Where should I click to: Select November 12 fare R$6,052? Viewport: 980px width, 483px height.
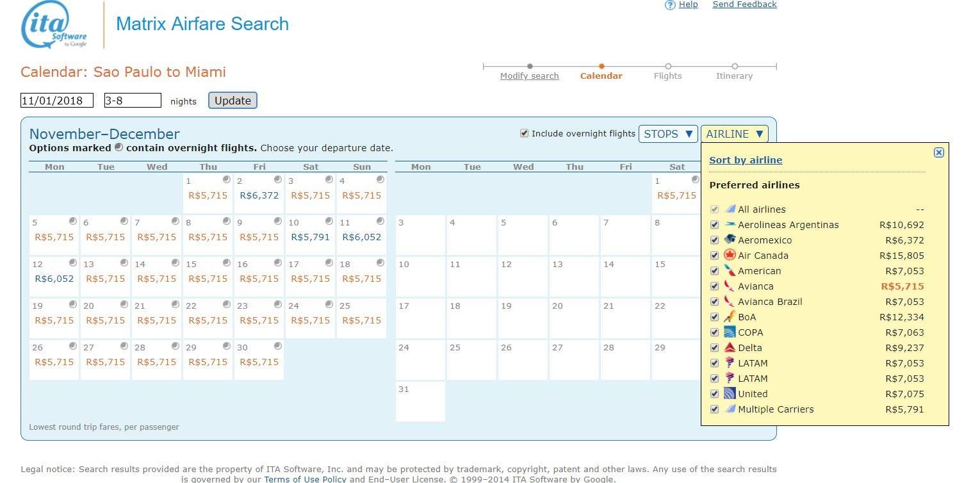point(54,279)
